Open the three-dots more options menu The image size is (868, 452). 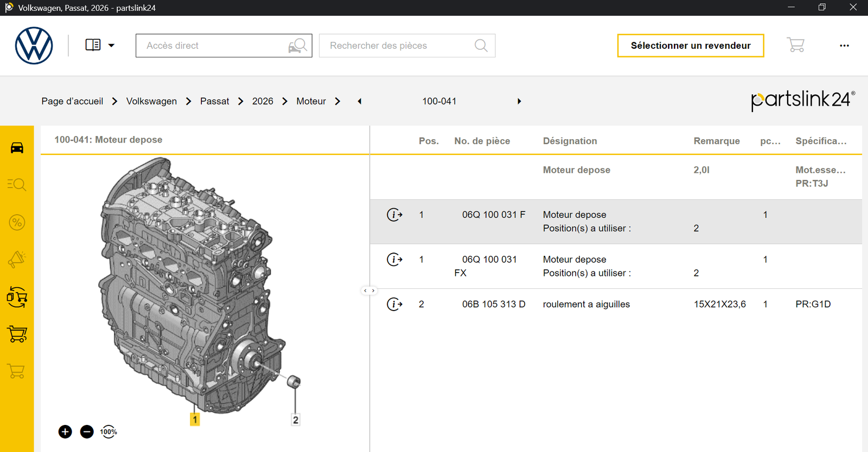point(844,46)
